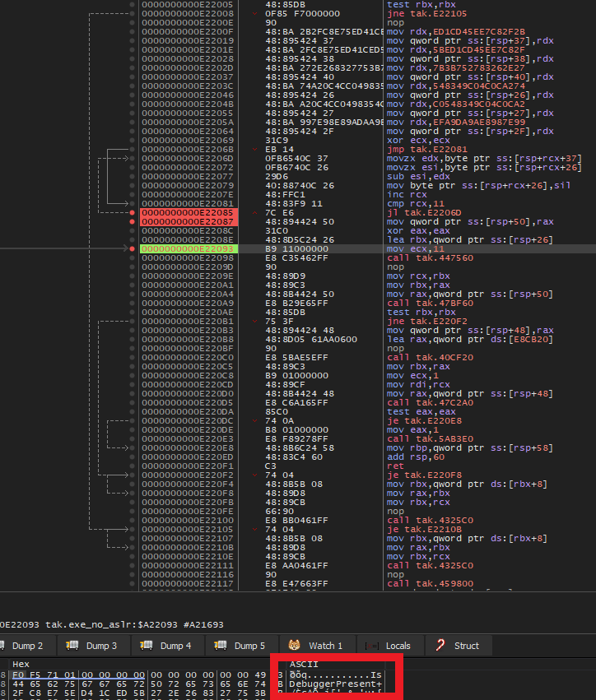Select opcode bytes '48:83C4 60'
Screen dimensions: 596x700
pos(294,457)
